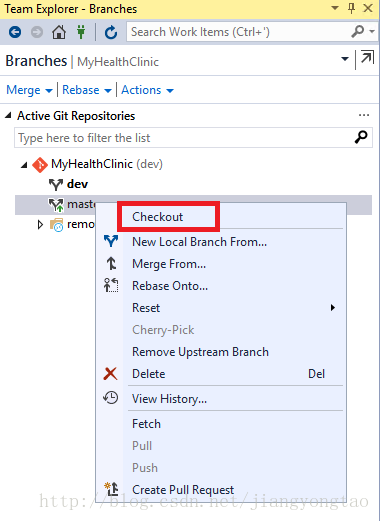
Task: Toggle the auto-hide pin for Team Explorer
Action: click(x=351, y=8)
